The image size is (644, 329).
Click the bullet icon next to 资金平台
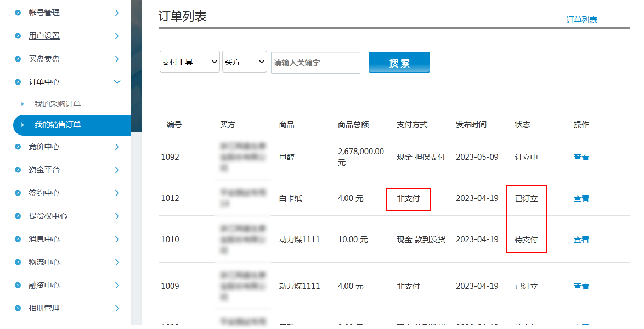tap(18, 170)
